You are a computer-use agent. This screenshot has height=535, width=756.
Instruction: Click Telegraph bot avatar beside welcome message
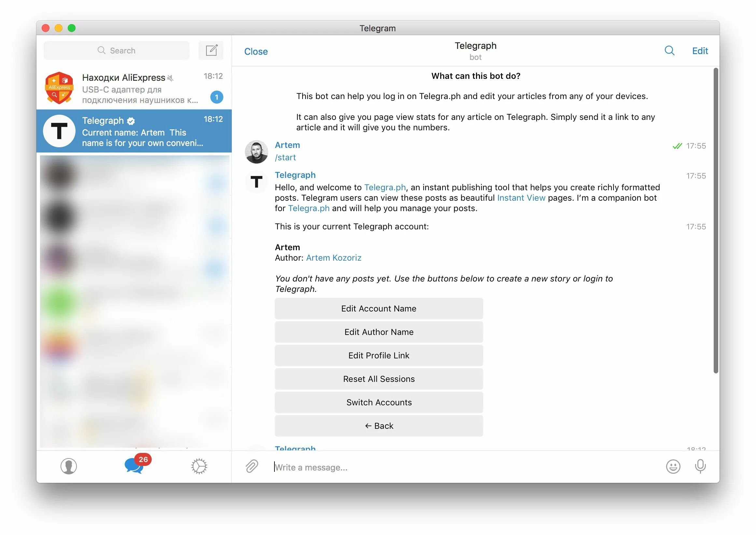[257, 182]
